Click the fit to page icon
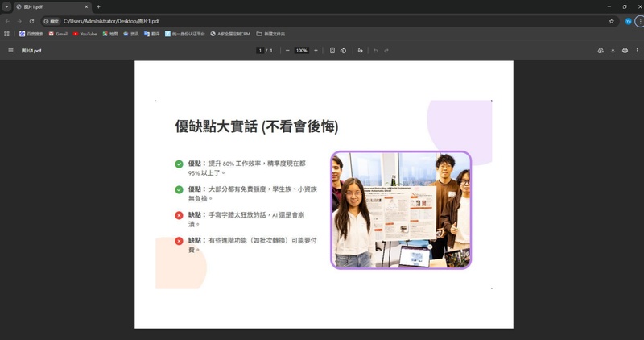This screenshot has height=340, width=644. coord(332,51)
